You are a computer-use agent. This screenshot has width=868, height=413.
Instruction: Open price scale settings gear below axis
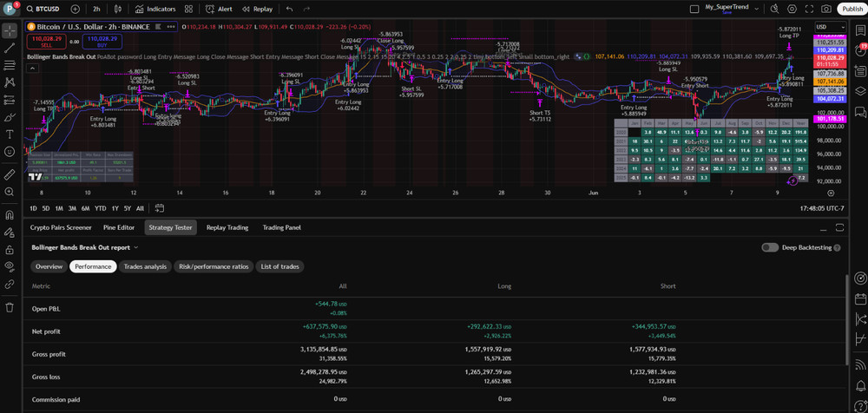point(831,193)
